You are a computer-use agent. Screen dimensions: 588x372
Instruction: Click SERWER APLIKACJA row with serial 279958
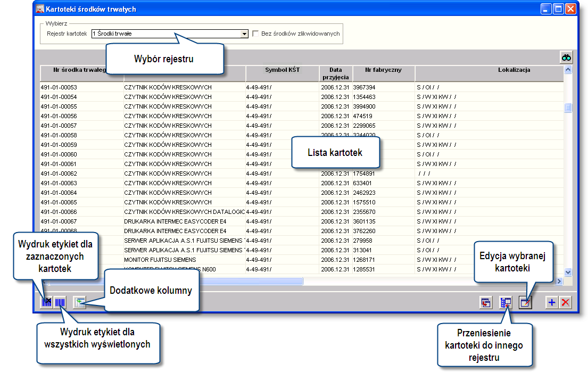point(184,241)
